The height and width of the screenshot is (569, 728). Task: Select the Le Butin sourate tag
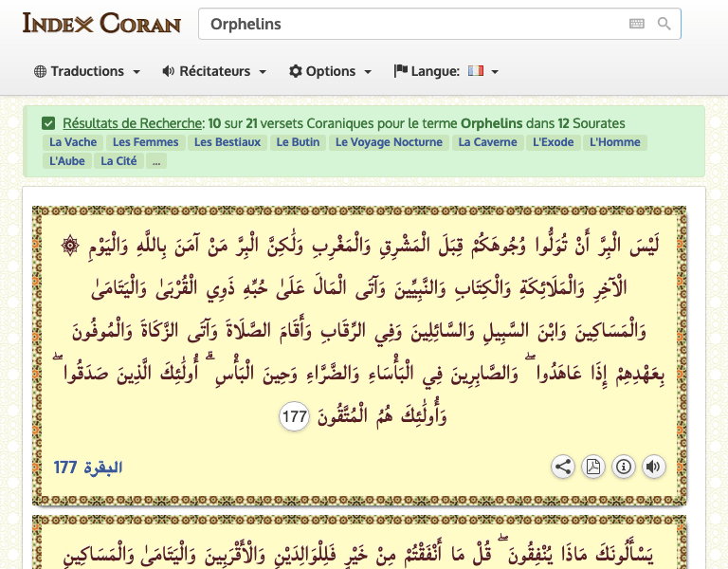click(x=298, y=142)
